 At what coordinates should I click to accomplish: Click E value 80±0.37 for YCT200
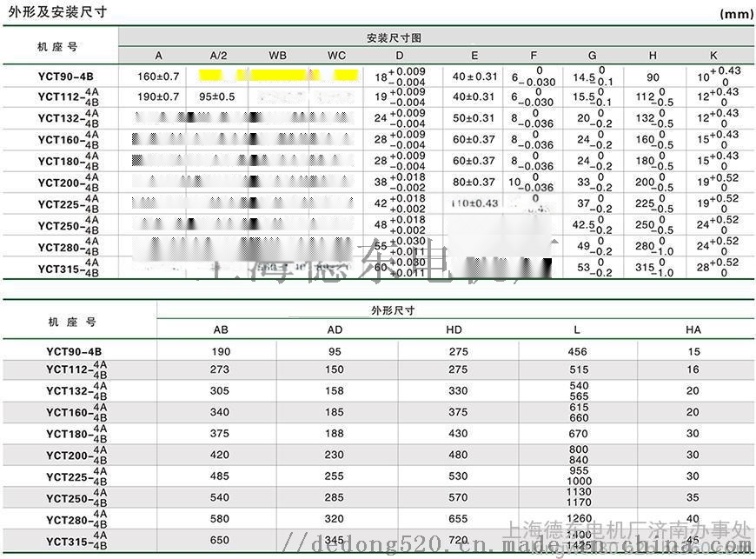pyautogui.click(x=474, y=182)
